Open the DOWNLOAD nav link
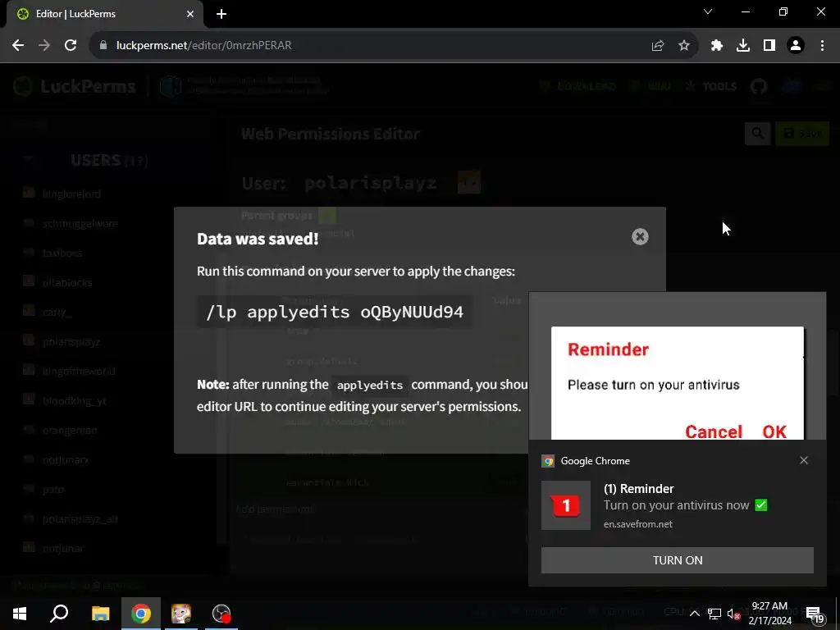 [578, 86]
